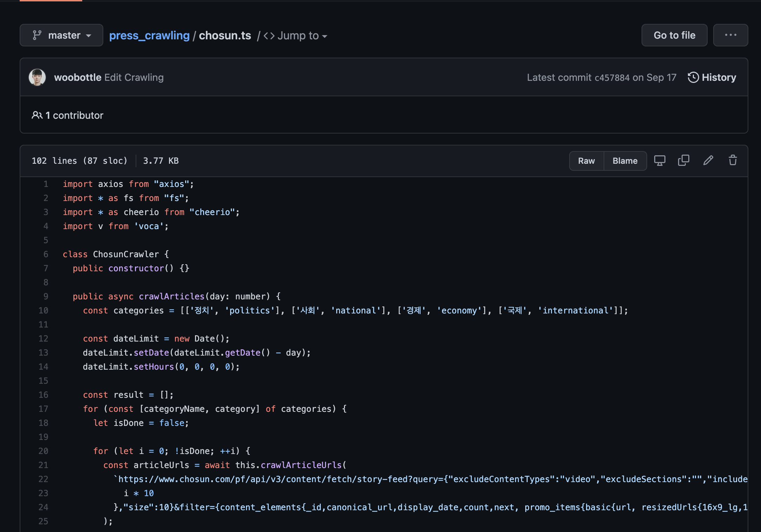Open commit c457884 link
The width and height of the screenshot is (761, 532).
point(612,78)
